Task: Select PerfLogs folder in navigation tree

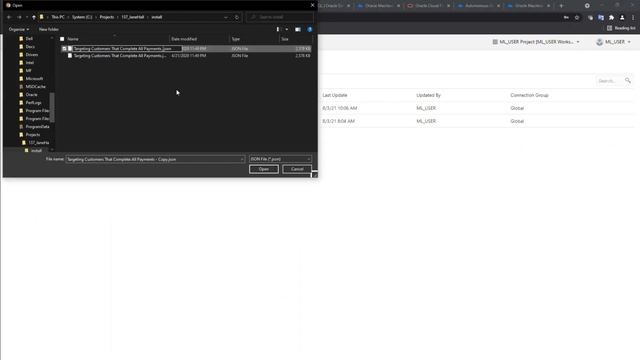Action: [x=33, y=102]
